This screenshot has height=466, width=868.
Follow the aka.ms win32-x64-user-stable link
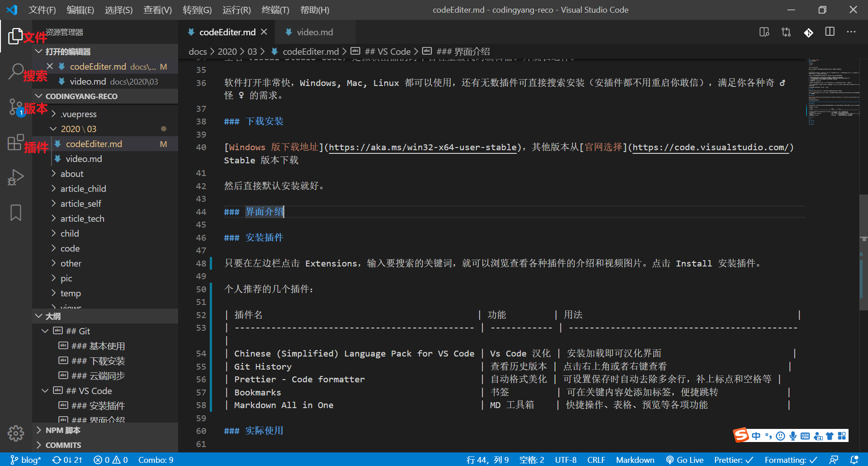[x=423, y=147]
